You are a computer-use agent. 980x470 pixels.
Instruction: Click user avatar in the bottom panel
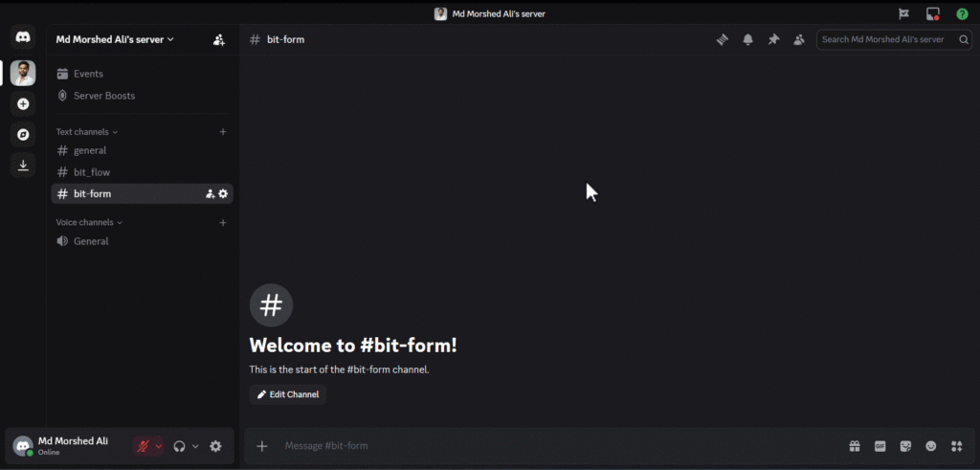tap(23, 446)
